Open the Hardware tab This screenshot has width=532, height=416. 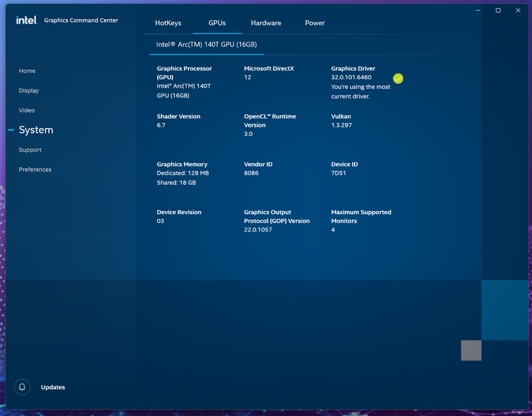pyautogui.click(x=266, y=23)
